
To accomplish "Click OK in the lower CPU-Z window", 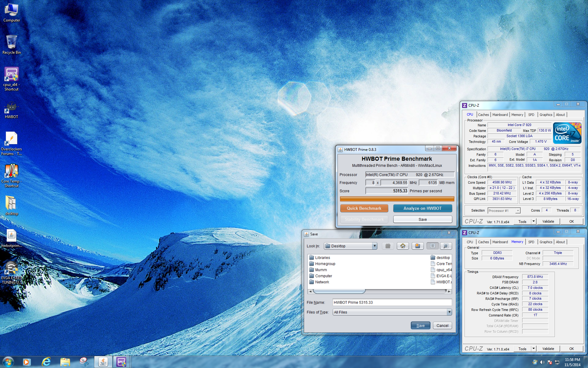I will (x=571, y=349).
